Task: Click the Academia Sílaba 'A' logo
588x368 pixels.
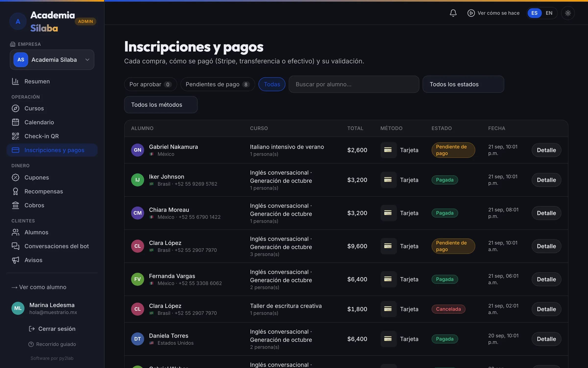Action: [x=18, y=22]
